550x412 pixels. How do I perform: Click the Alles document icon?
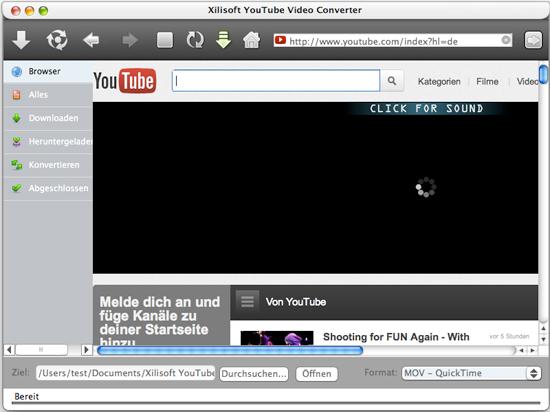[16, 95]
